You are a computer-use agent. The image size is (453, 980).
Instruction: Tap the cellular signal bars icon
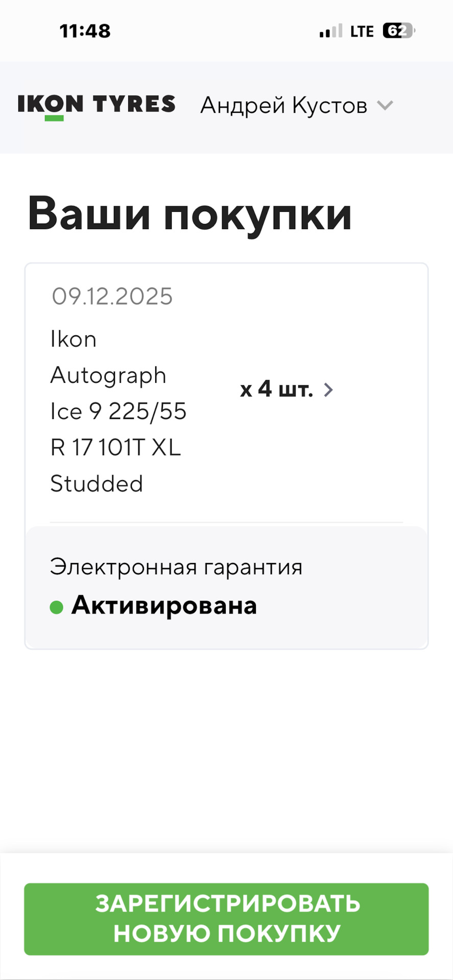(x=330, y=32)
